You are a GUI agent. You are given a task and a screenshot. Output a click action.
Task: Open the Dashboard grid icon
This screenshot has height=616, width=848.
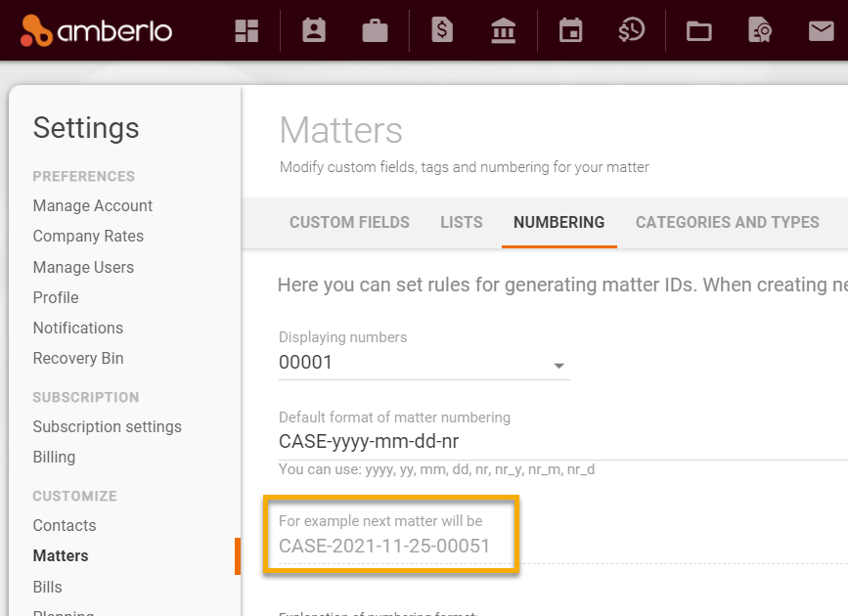(x=245, y=30)
